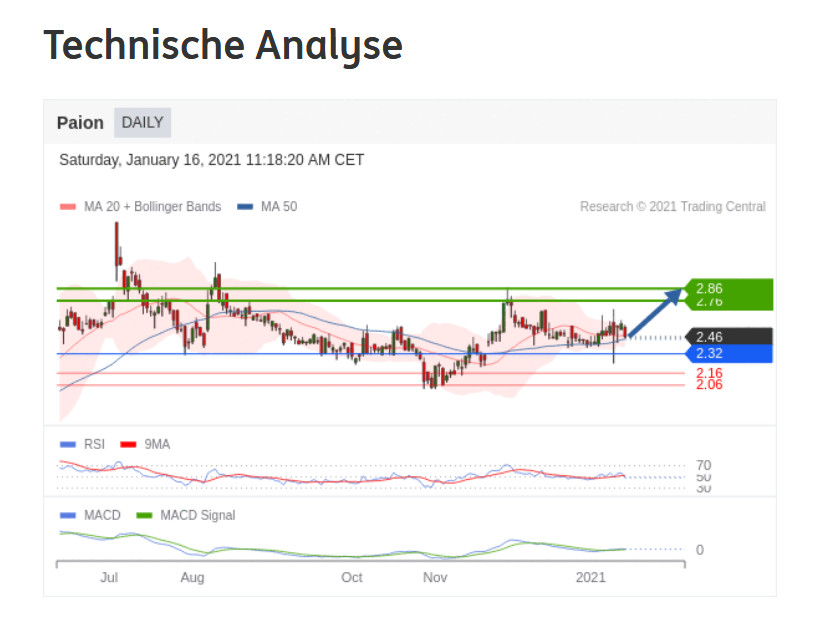This screenshot has width=833, height=623.
Task: Click the Saturday January 16 timestamp bar
Action: point(209,159)
